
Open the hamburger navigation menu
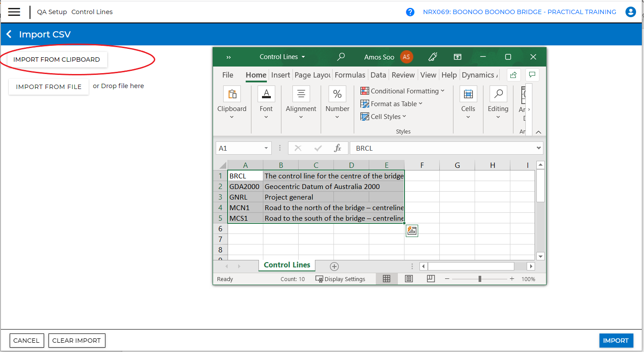click(14, 12)
